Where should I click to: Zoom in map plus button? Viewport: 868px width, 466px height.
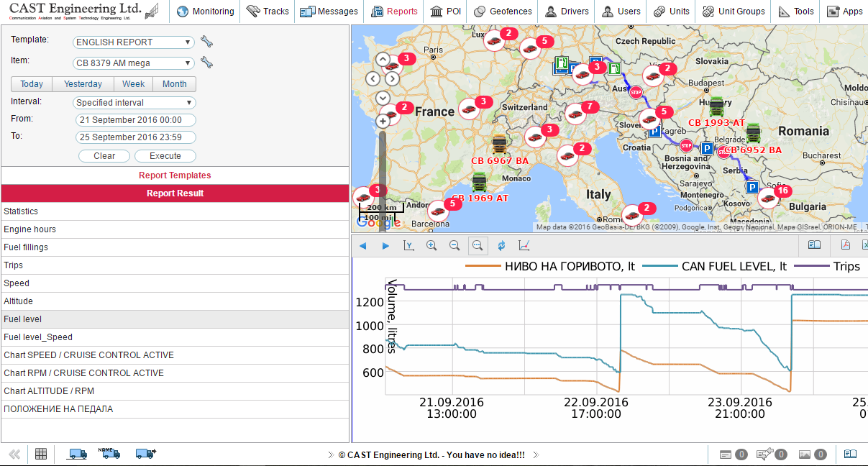[x=383, y=122]
